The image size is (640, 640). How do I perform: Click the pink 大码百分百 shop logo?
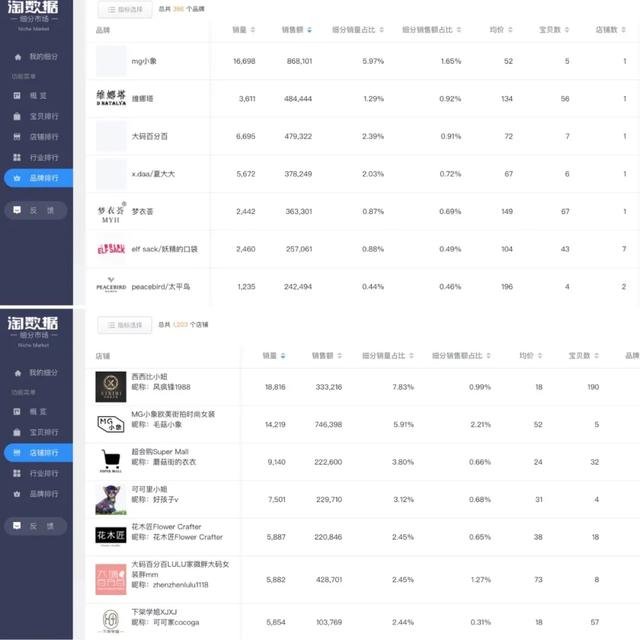(x=111, y=580)
